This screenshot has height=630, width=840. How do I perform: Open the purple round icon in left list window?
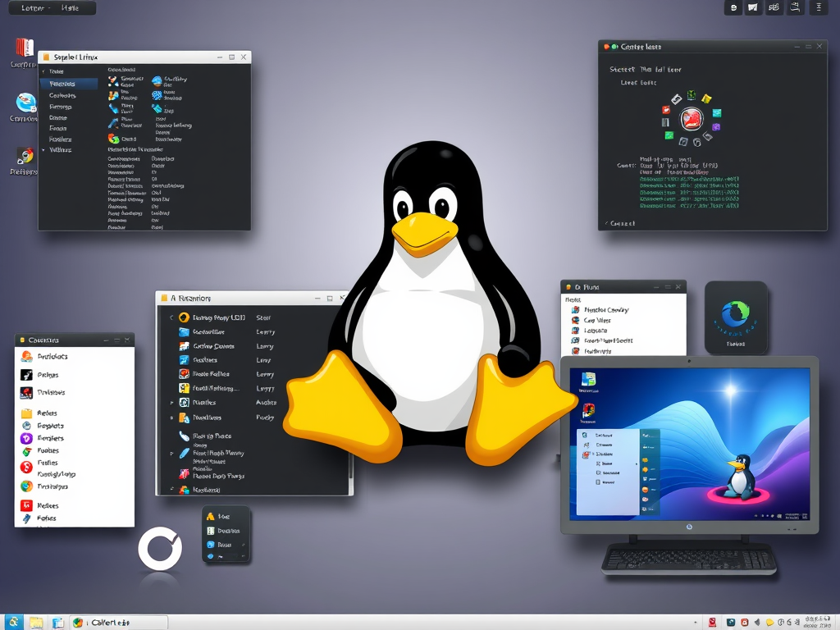(x=26, y=438)
